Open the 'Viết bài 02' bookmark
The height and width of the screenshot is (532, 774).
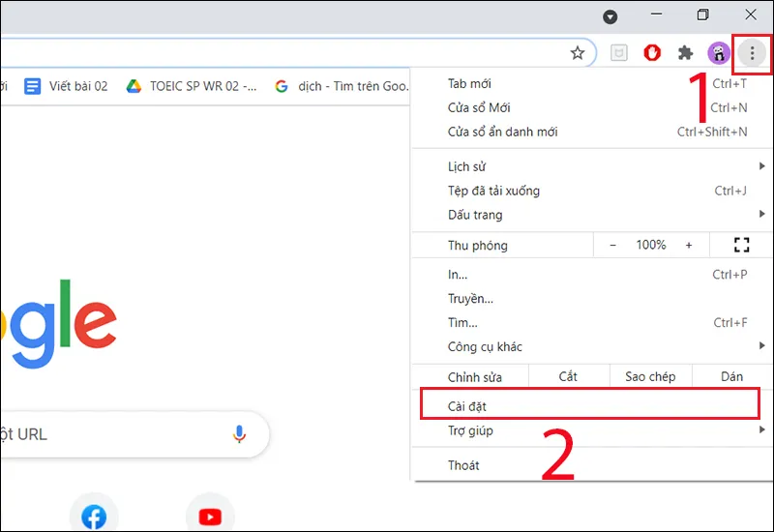pyautogui.click(x=66, y=86)
